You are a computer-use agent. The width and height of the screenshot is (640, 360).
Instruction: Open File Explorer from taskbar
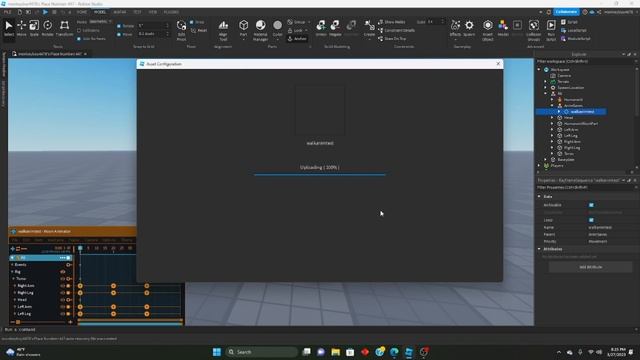[x=336, y=352]
